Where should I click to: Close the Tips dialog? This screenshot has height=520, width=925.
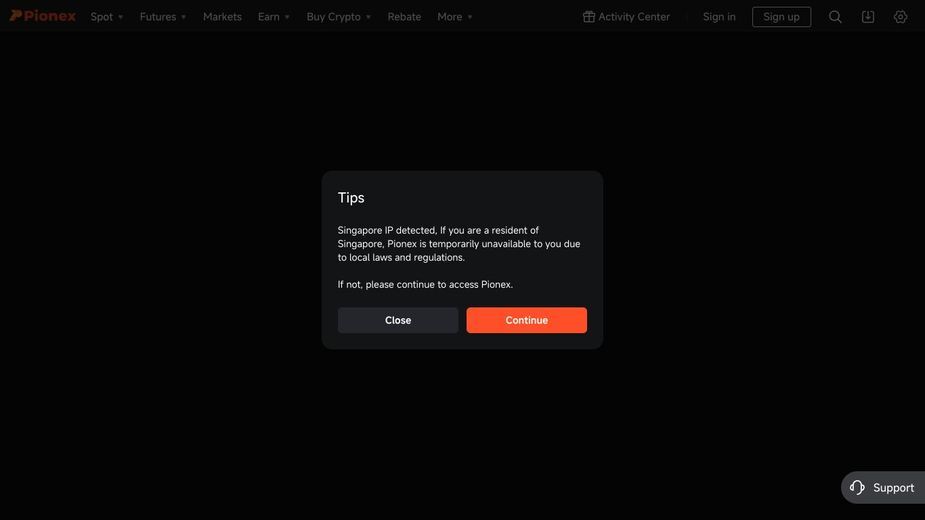[x=398, y=320]
